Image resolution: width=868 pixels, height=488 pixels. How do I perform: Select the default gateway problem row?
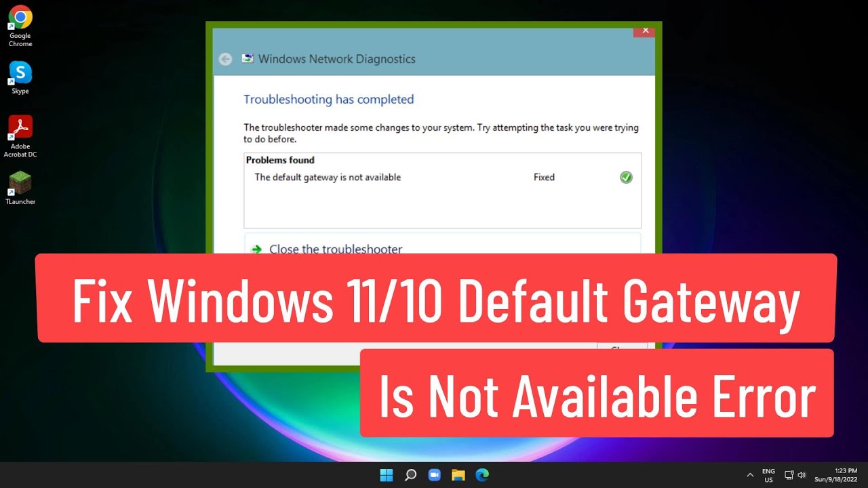click(x=328, y=178)
